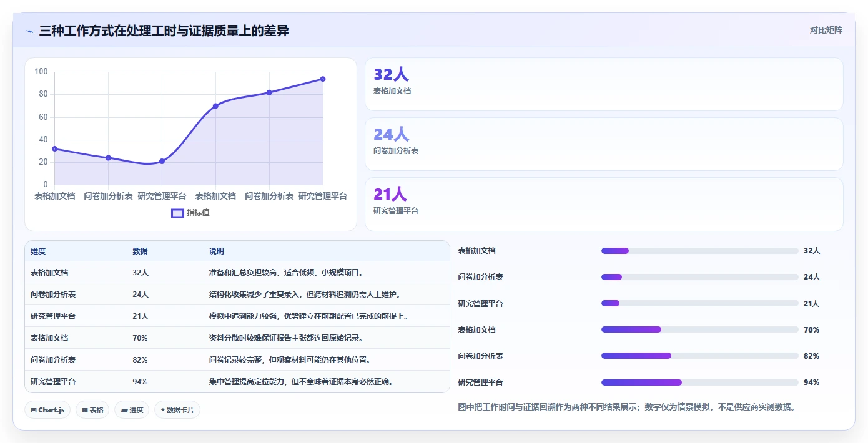
Task: Click the highest chart point at value 94
Action: 323,79
